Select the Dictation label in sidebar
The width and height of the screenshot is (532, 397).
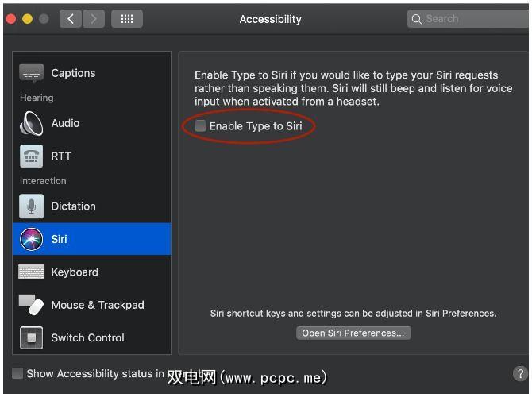(73, 206)
